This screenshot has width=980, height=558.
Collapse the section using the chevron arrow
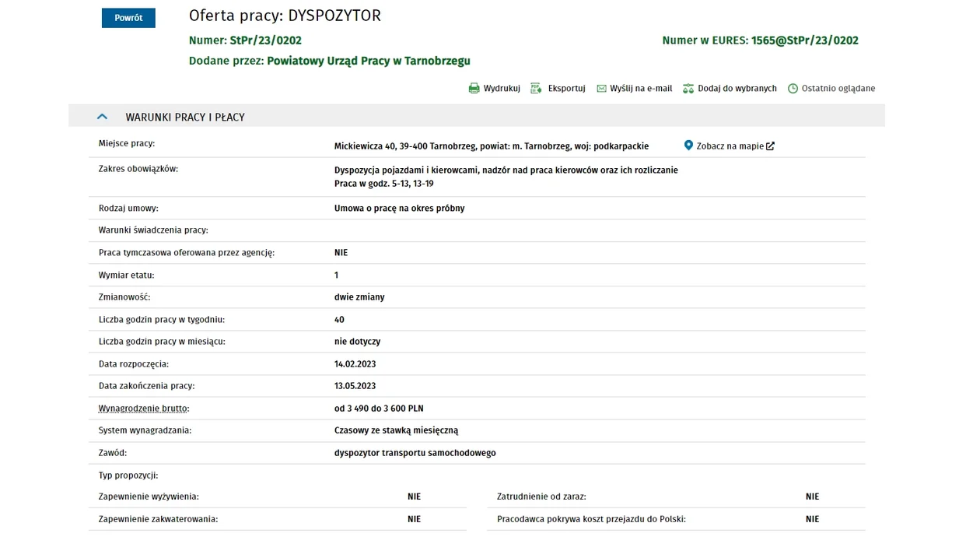(102, 117)
